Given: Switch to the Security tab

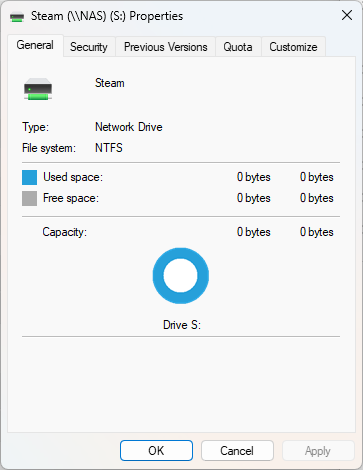Looking at the screenshot, I should pyautogui.click(x=89, y=47).
